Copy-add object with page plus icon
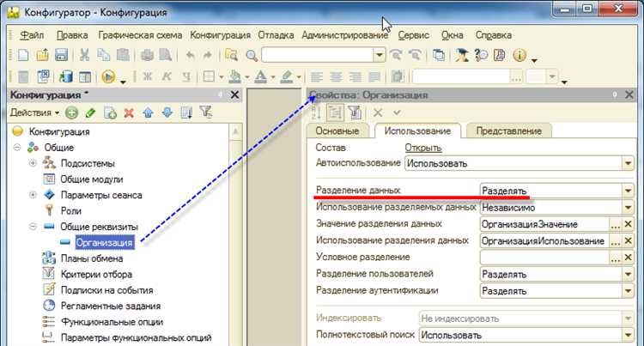The width and height of the screenshot is (644, 346). (110, 112)
